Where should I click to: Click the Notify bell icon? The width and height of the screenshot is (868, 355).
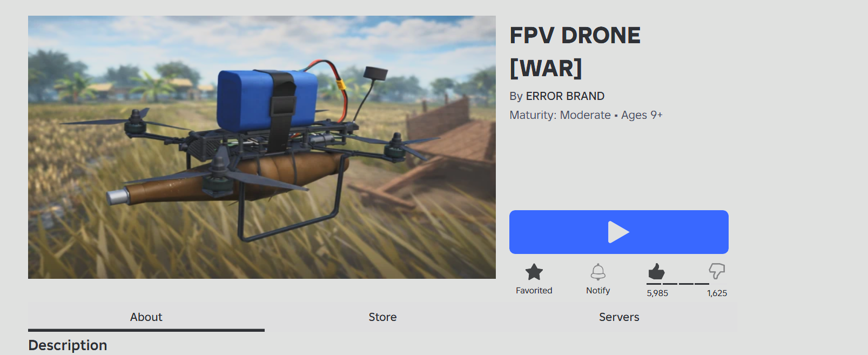pyautogui.click(x=598, y=272)
